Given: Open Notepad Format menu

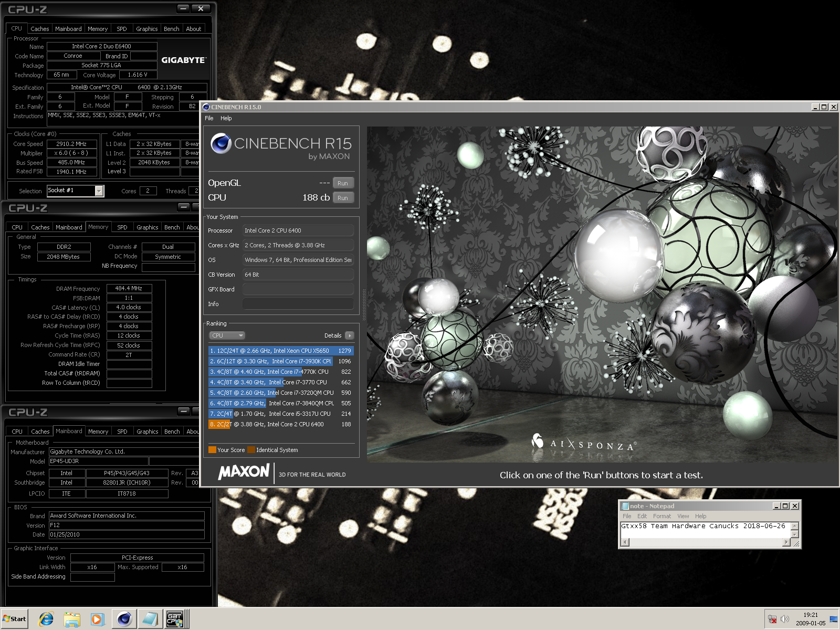Looking at the screenshot, I should (x=662, y=516).
